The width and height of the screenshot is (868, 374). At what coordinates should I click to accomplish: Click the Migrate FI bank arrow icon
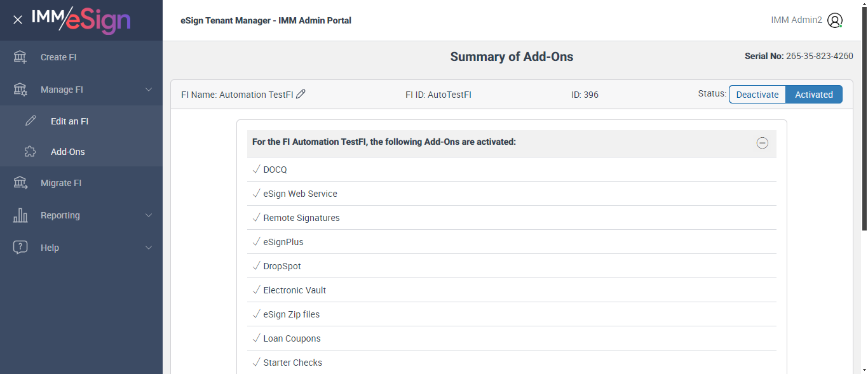(x=20, y=183)
